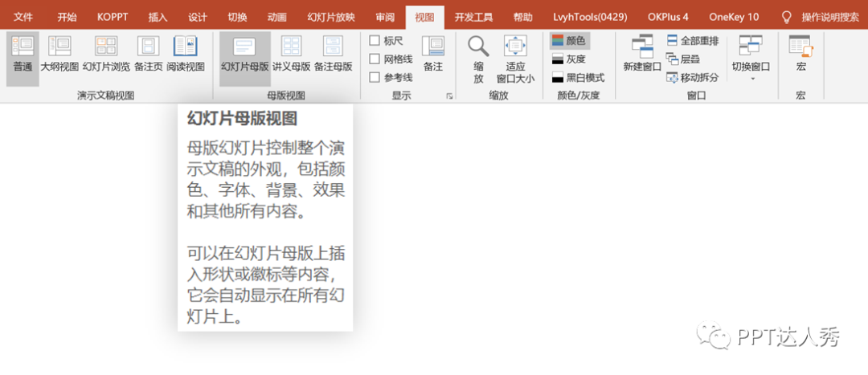Screen dimensions: 868x375
Task: Click 移动拆分 move split
Action: [693, 77]
